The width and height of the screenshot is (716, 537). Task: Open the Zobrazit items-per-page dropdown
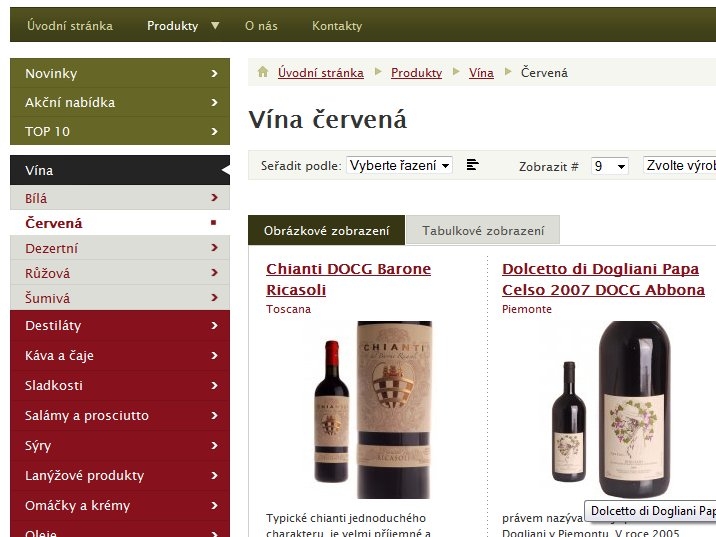[x=610, y=166]
